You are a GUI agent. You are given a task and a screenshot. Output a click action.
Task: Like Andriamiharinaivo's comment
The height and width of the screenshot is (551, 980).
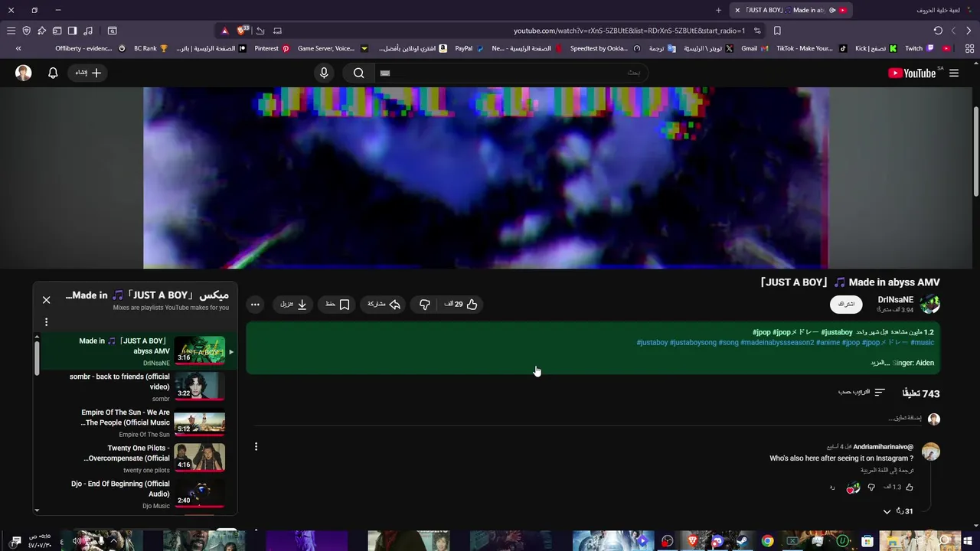click(910, 487)
